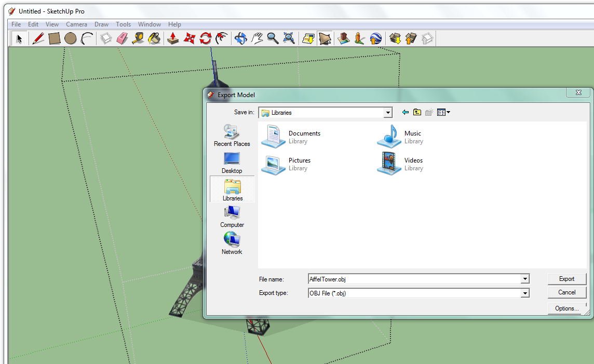This screenshot has width=594, height=364.
Task: Click the Photo Textures person icon
Action: pos(359,38)
